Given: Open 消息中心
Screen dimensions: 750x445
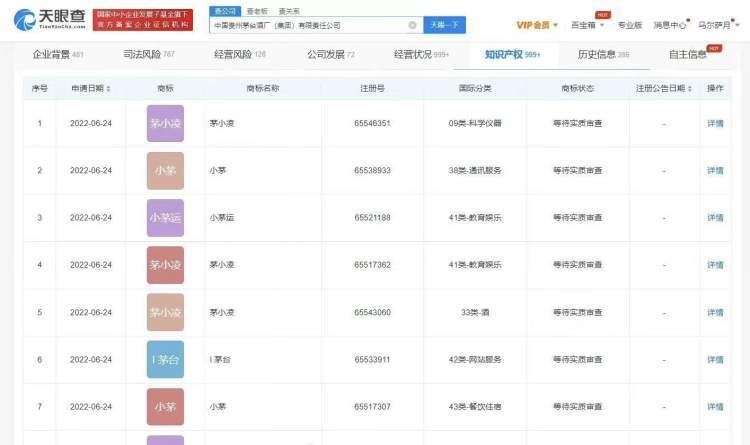Looking at the screenshot, I should 670,25.
